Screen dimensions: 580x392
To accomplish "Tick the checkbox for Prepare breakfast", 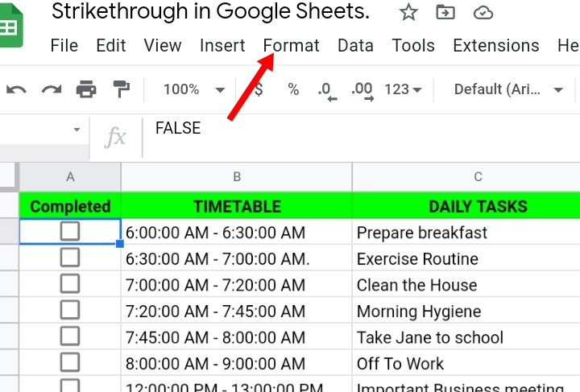I will (70, 231).
